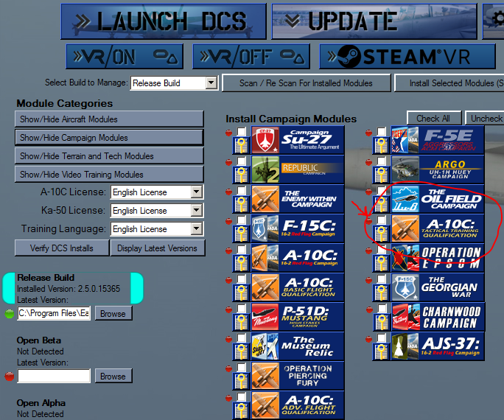Image resolution: width=504 pixels, height=420 pixels.
Task: Select Operation Piercing Fury campaign banner
Action: [298, 376]
